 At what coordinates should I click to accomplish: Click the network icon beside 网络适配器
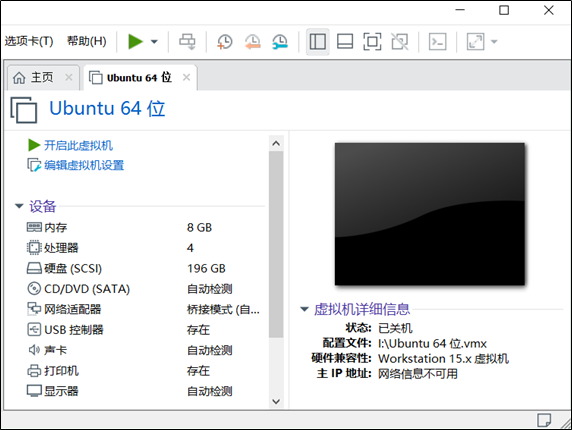click(34, 309)
